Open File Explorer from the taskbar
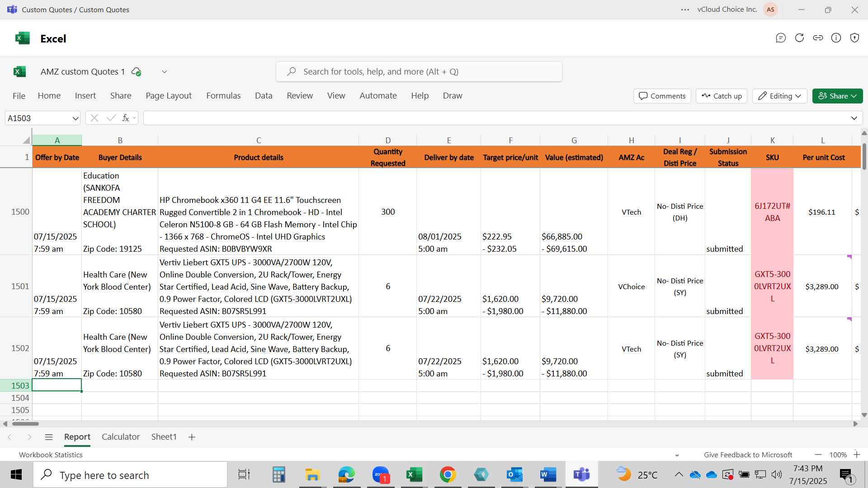 click(312, 475)
